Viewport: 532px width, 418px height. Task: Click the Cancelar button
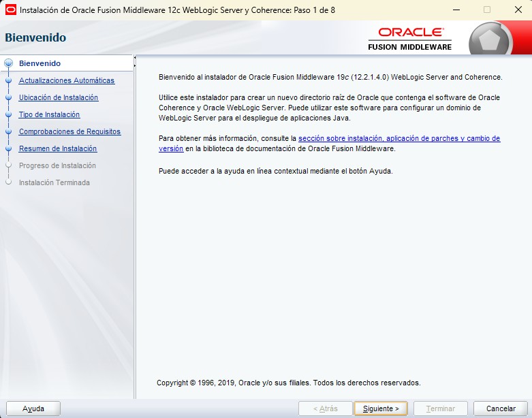[501, 408]
